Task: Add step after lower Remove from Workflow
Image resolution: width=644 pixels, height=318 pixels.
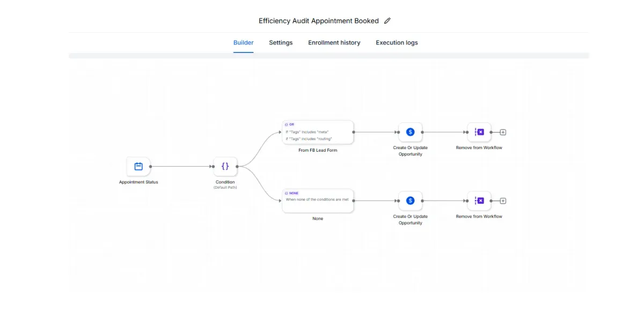Action: click(x=503, y=201)
